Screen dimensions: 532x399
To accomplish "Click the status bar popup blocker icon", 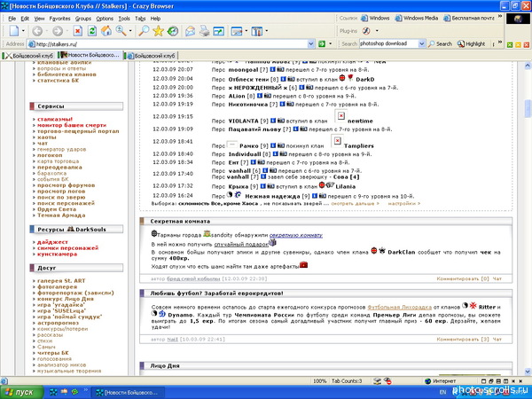I will click(x=387, y=381).
